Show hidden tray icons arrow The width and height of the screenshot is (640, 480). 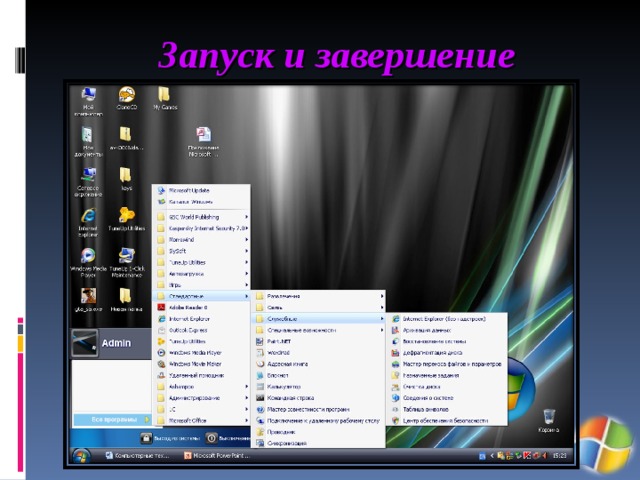point(493,456)
